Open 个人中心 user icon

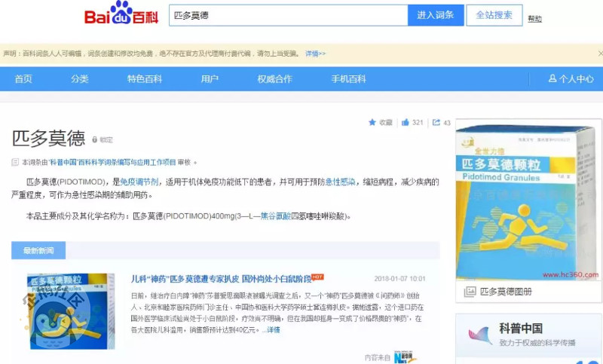(552, 78)
